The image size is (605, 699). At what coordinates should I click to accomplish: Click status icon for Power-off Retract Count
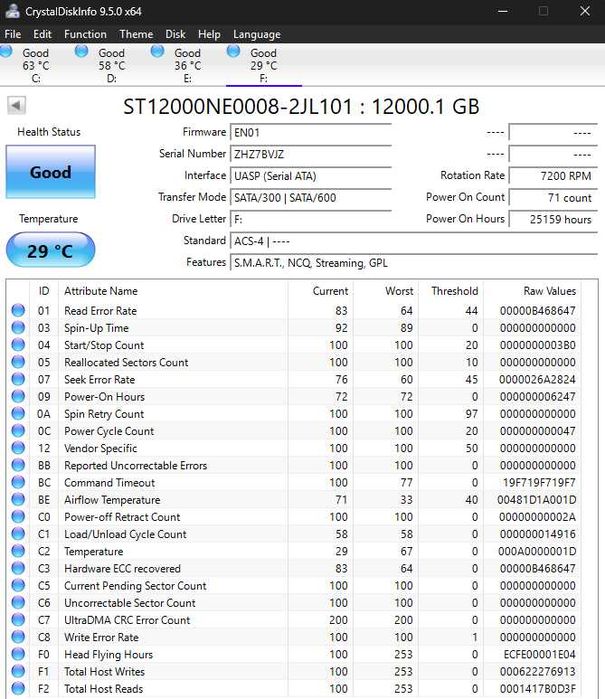18,517
